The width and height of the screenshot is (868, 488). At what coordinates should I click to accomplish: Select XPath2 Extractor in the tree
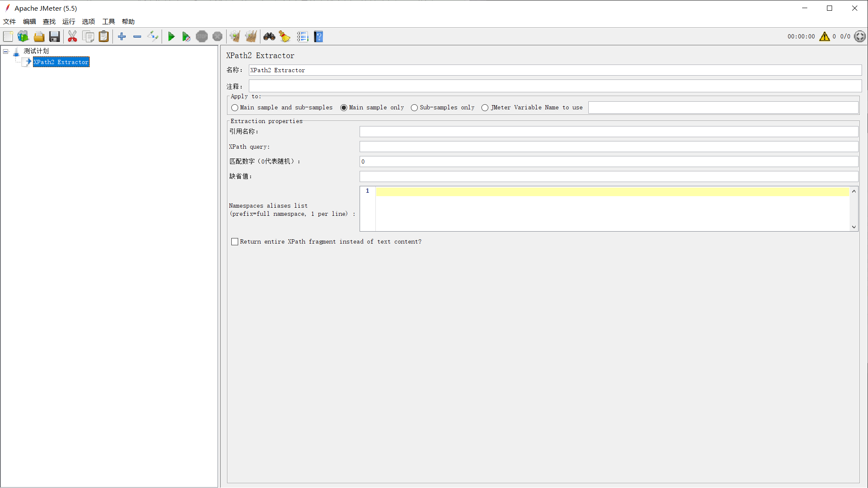pos(61,62)
